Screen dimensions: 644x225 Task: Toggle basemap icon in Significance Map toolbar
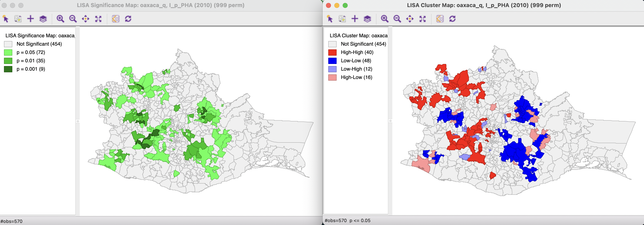(x=115, y=19)
